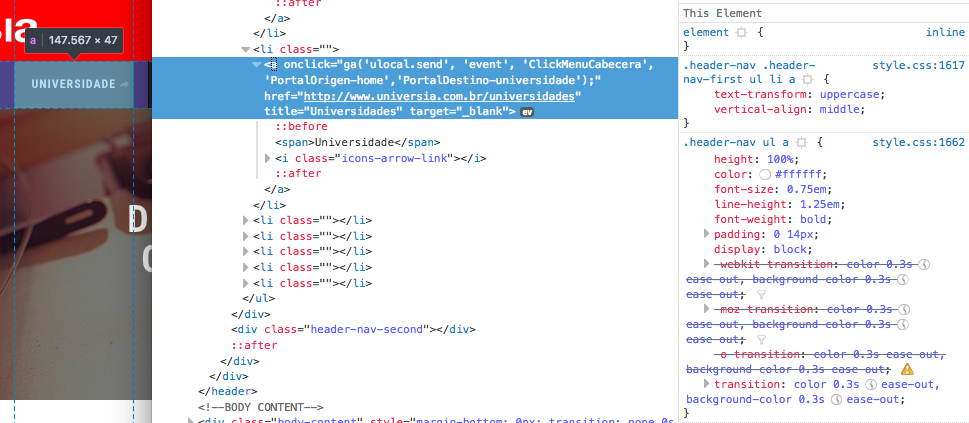Image resolution: width=969 pixels, height=423 pixels.
Task: Collapse the expanded <li class=""> node
Action: (245, 49)
